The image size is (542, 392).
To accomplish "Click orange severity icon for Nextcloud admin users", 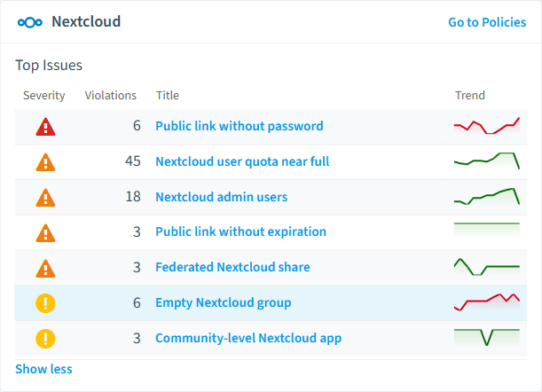I will pos(45,198).
